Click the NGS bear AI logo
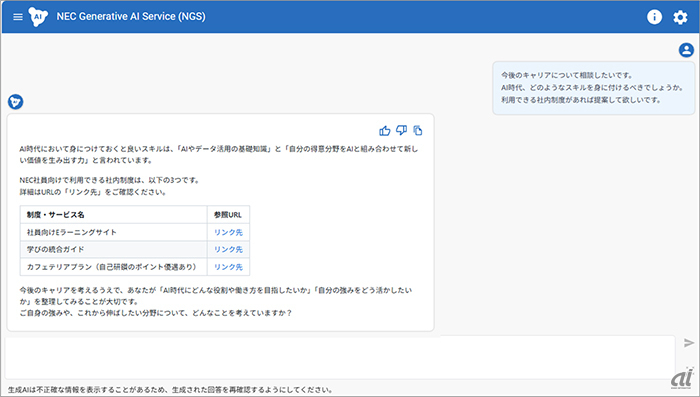The width and height of the screenshot is (700, 397). (x=38, y=17)
